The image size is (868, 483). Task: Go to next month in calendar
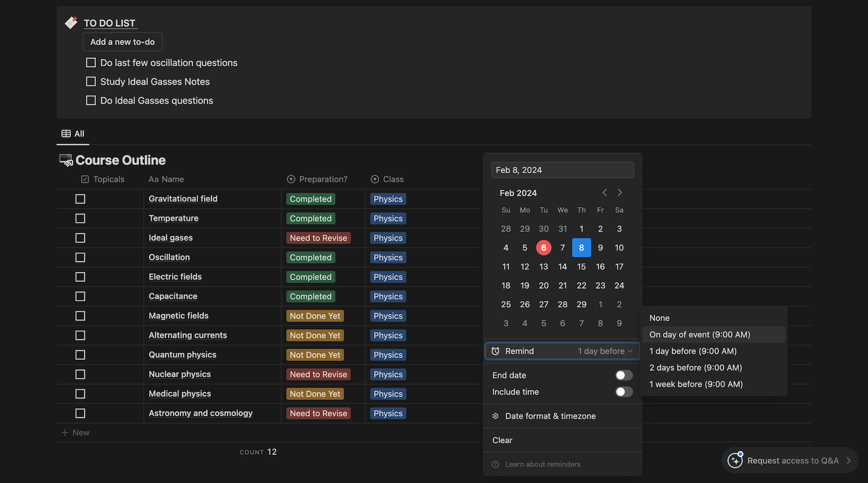(x=620, y=193)
